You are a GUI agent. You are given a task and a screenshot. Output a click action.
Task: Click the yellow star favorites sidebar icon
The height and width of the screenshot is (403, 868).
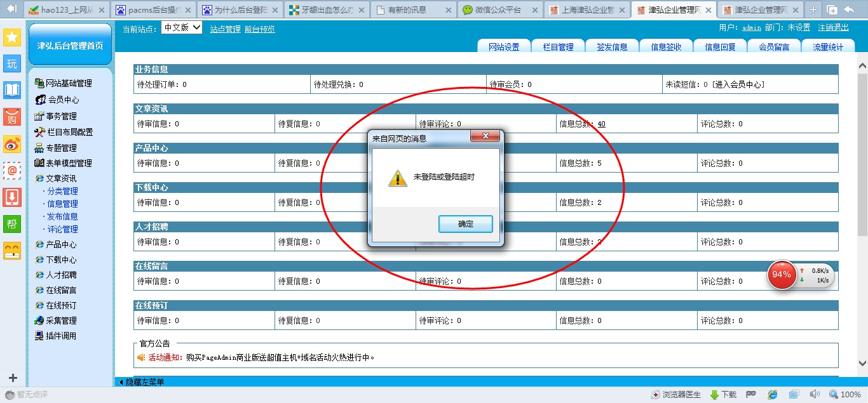(12, 37)
